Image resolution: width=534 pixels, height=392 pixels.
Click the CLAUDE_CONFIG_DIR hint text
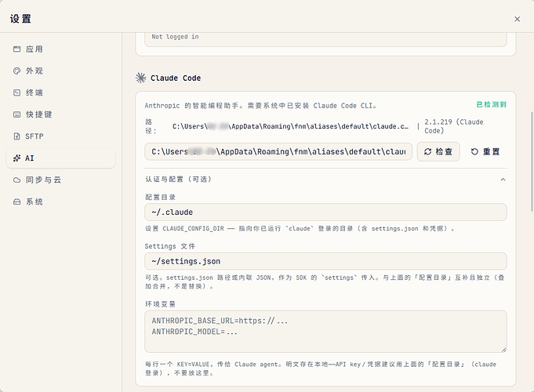tap(300, 228)
